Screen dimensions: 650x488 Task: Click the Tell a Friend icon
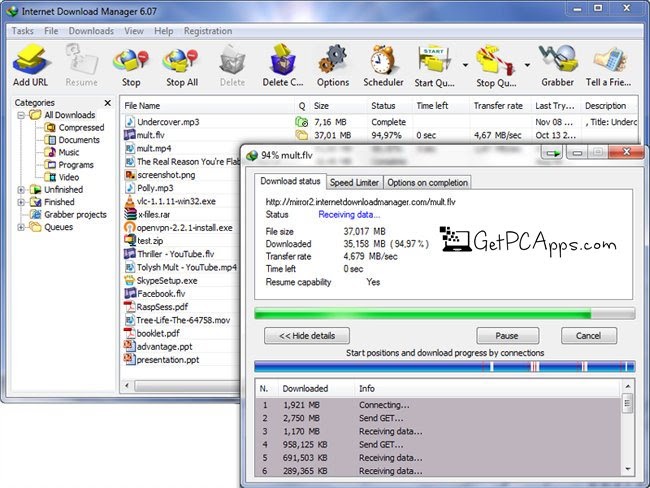click(609, 61)
